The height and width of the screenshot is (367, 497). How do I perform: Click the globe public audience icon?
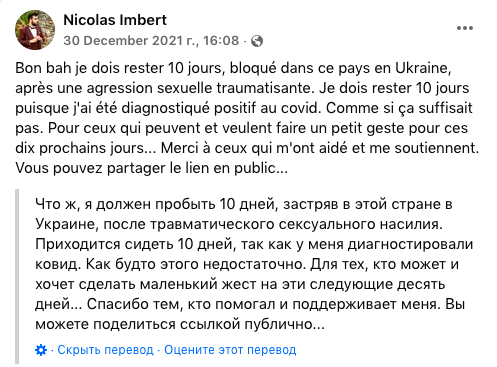pos(257,41)
